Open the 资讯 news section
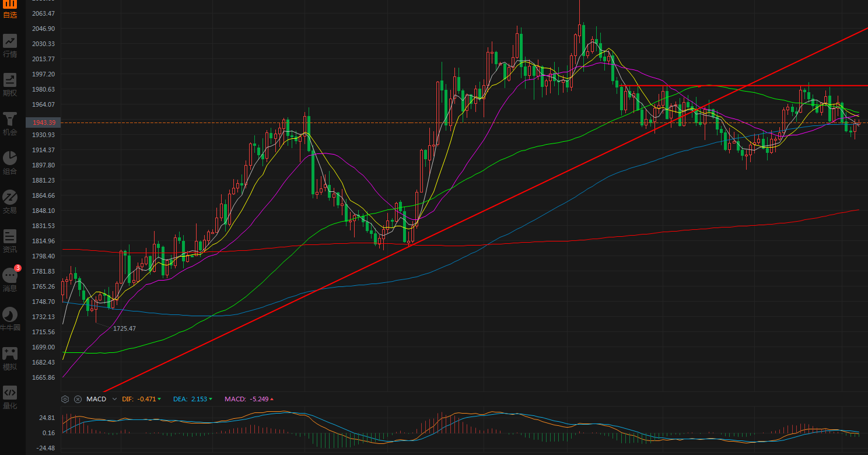 pos(10,241)
